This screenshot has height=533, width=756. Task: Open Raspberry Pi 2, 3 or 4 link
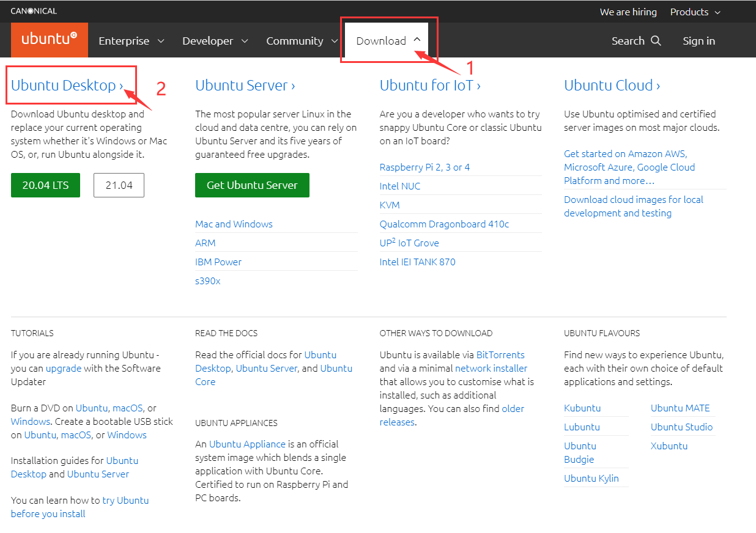point(424,167)
